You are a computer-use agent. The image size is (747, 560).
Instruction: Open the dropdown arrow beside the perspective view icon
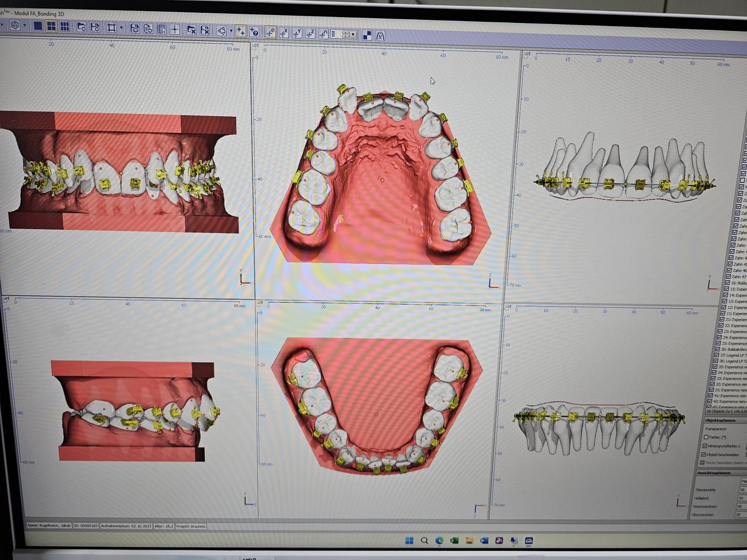pos(231,31)
